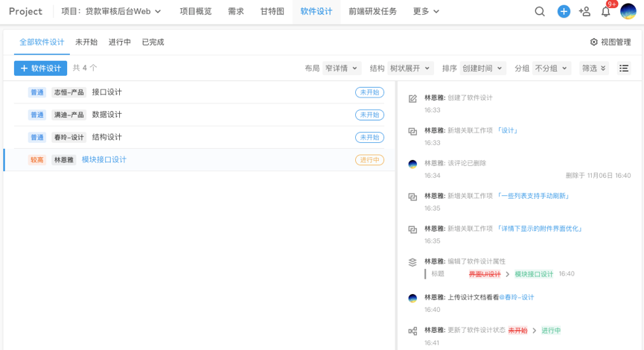Click the add member icon
Viewport: 644px width, 350px height.
point(584,11)
